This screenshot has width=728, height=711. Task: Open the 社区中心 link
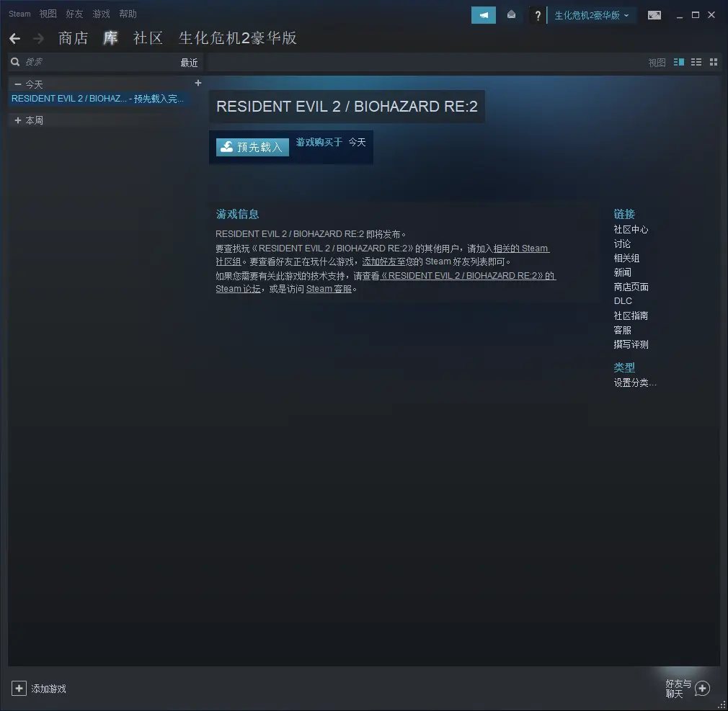tap(631, 229)
